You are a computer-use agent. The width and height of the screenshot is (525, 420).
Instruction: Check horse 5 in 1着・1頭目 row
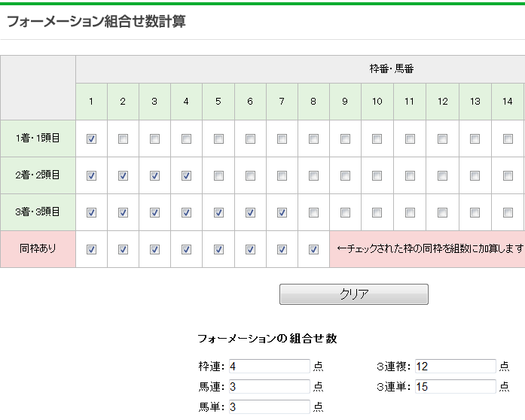(x=218, y=138)
